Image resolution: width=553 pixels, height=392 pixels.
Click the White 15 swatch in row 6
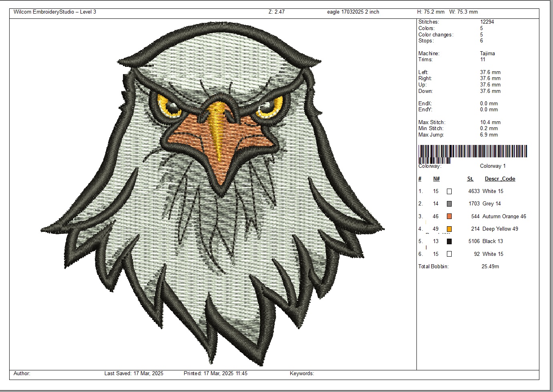(449, 254)
